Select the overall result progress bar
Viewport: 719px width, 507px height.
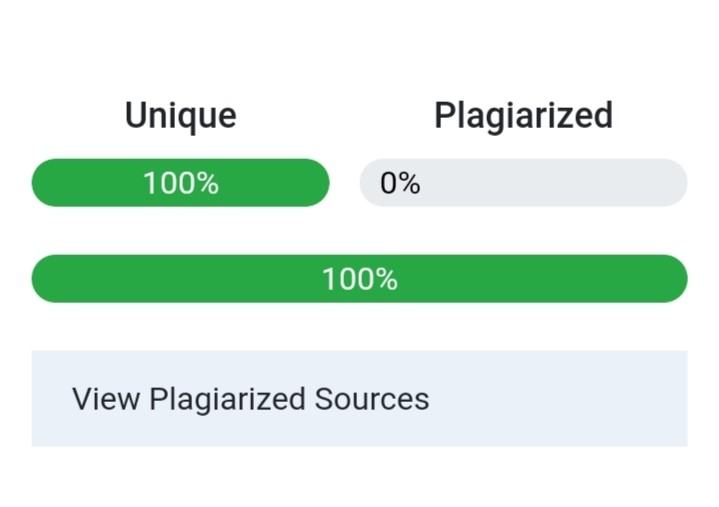click(360, 279)
